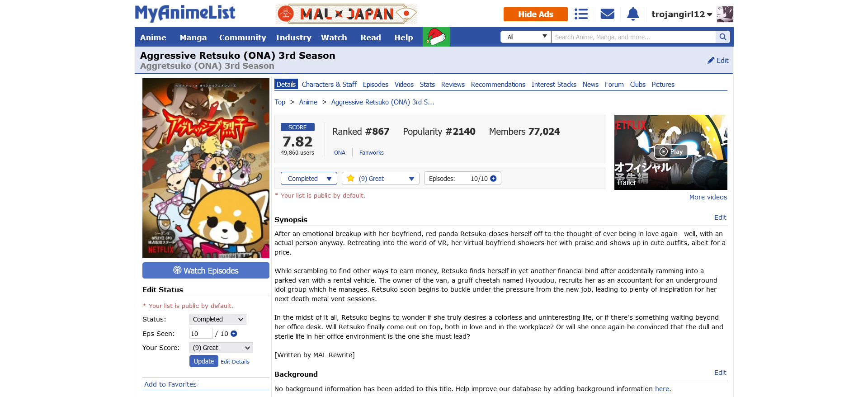Open the Status select in Edit Status

tap(217, 319)
